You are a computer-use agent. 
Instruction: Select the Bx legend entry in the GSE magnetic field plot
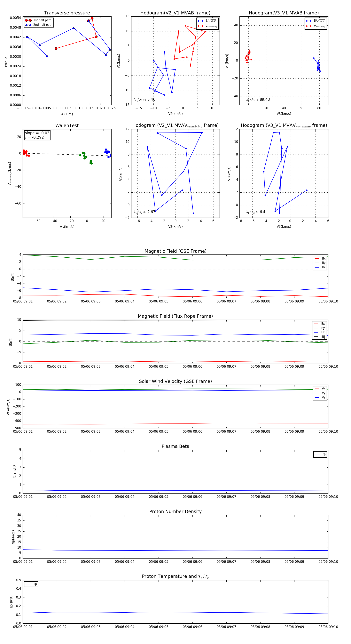click(x=320, y=259)
